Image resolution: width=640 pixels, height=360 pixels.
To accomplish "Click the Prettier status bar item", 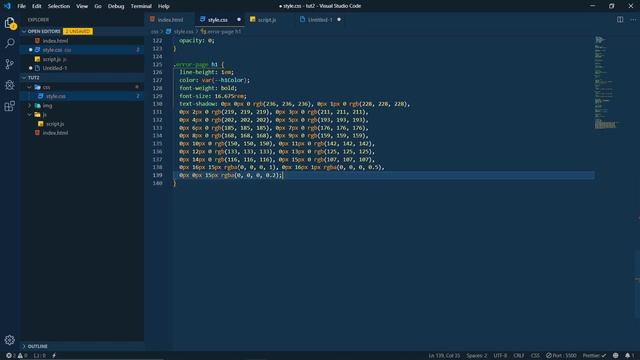I will click(594, 356).
